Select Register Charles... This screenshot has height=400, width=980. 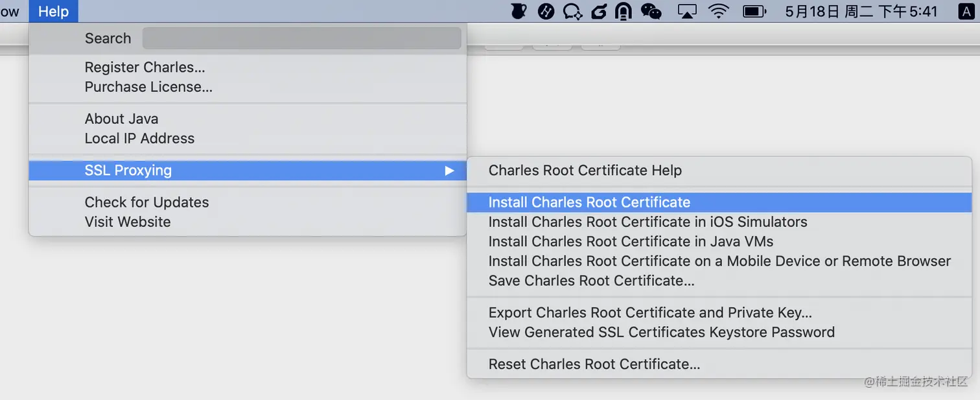(x=248, y=67)
